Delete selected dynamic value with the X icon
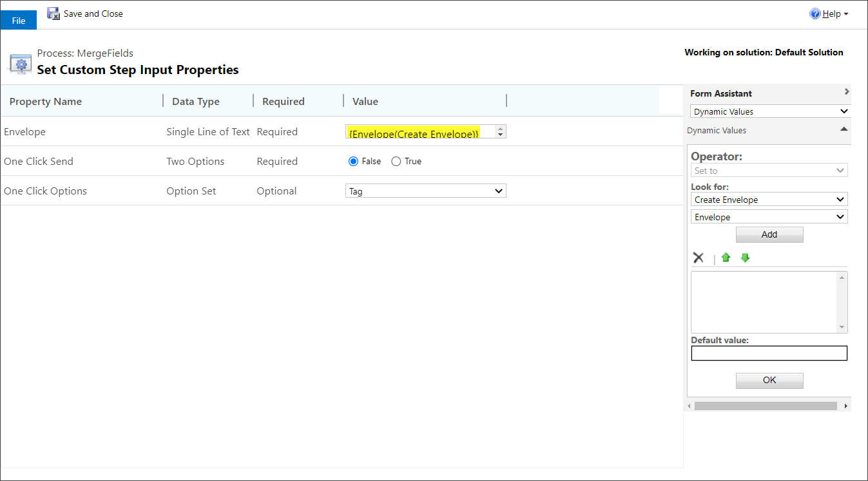The width and height of the screenshot is (868, 481). click(699, 257)
